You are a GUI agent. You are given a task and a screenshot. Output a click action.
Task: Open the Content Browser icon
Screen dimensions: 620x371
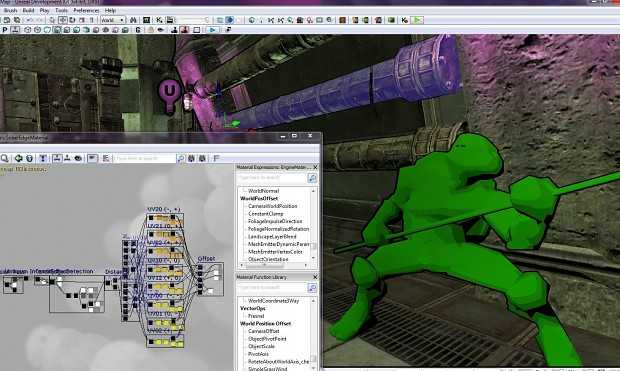(146, 20)
